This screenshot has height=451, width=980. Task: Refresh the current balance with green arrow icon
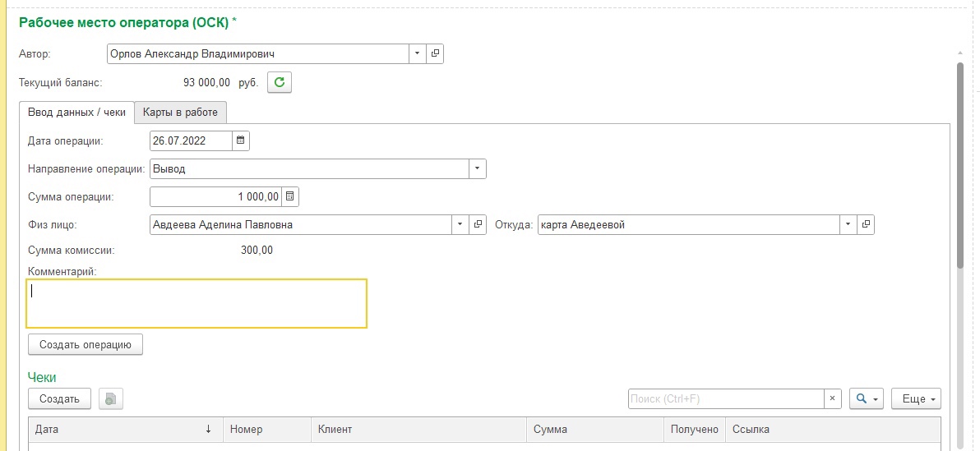click(x=280, y=82)
